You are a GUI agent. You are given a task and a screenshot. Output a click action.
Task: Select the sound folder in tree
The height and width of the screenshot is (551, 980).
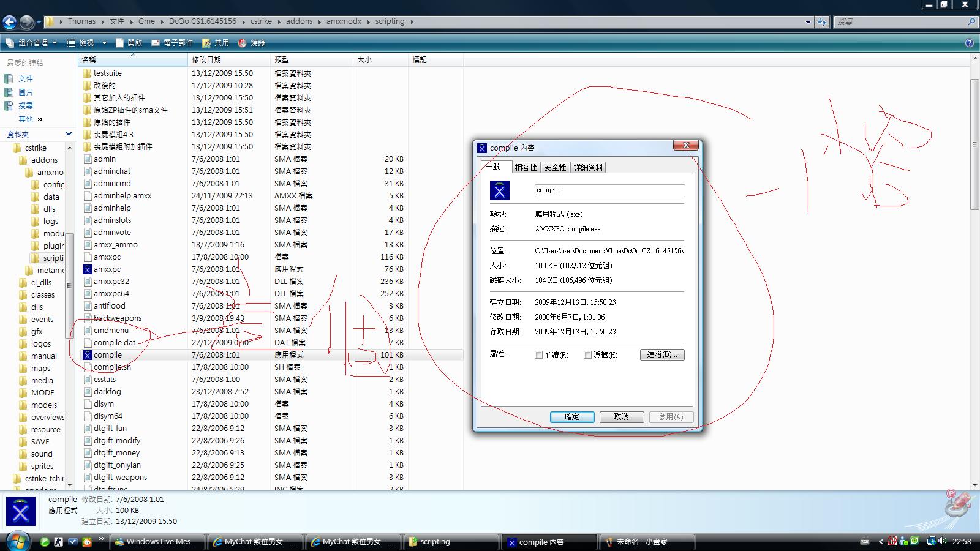pyautogui.click(x=42, y=454)
